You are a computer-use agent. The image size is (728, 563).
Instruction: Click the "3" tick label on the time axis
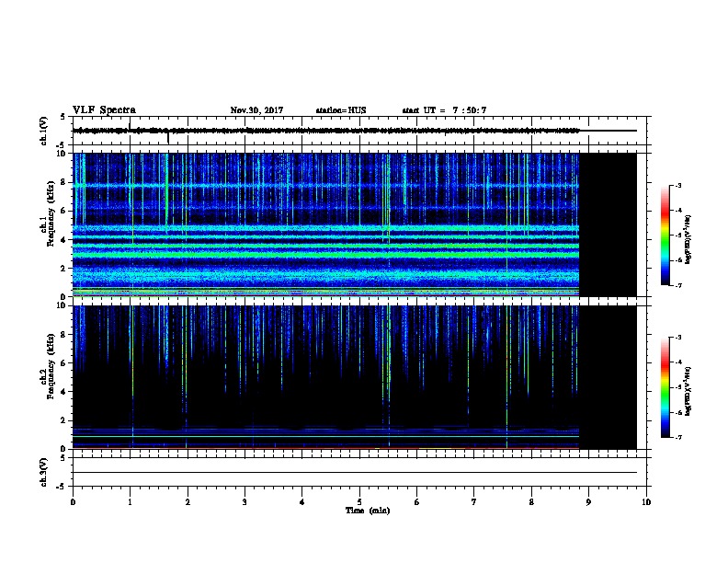pos(245,502)
